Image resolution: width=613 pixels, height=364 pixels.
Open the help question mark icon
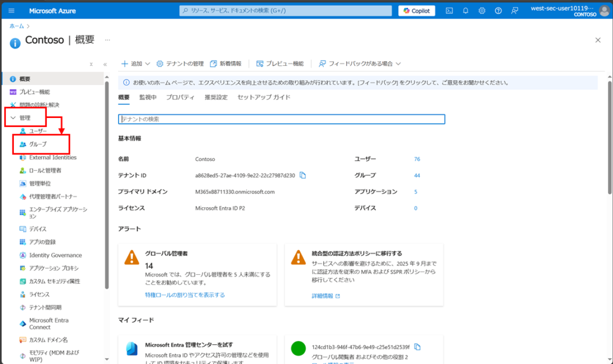click(498, 11)
